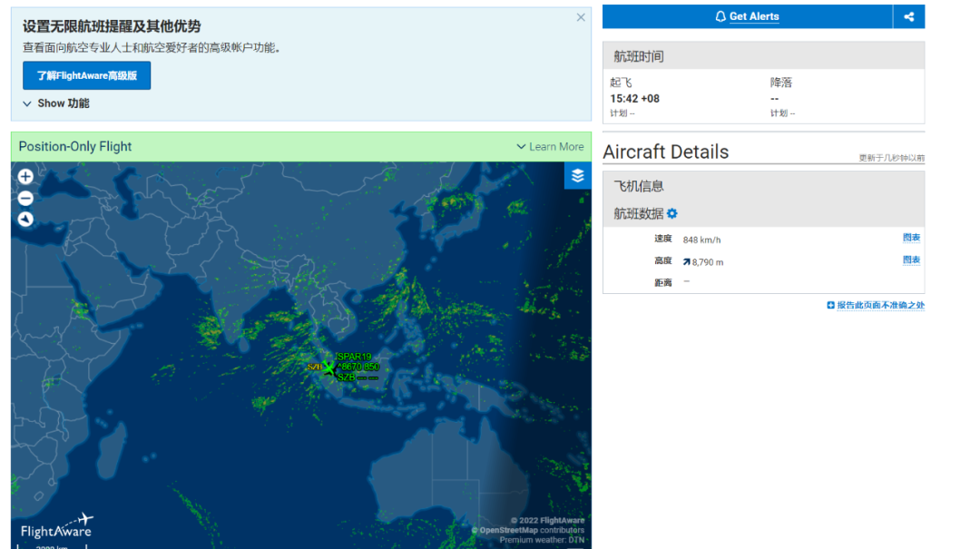Screen dimensions: 980x549
Task: Zoom in on the flight map
Action: (x=25, y=177)
